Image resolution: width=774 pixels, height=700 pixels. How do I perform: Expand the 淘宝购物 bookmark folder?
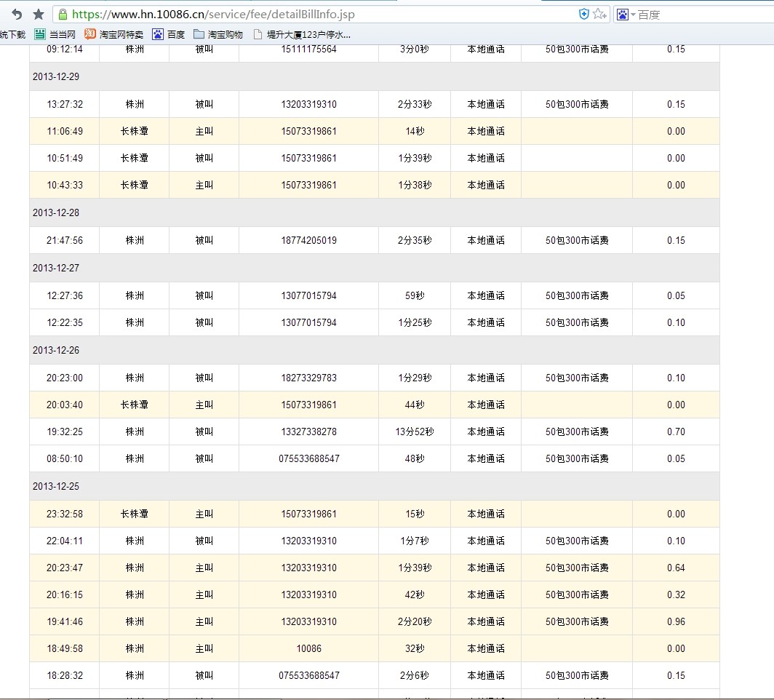[218, 34]
